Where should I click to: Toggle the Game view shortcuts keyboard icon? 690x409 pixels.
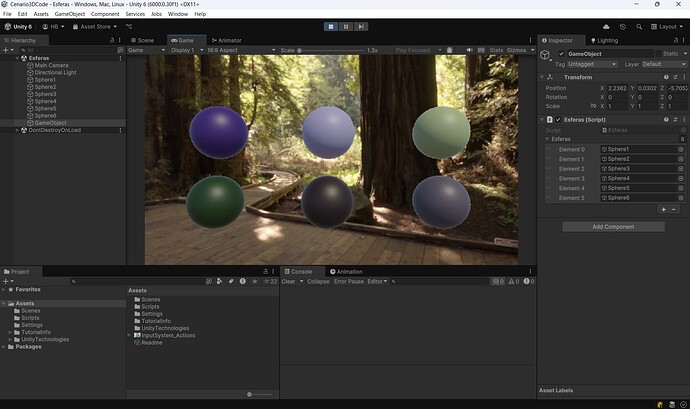pos(481,50)
